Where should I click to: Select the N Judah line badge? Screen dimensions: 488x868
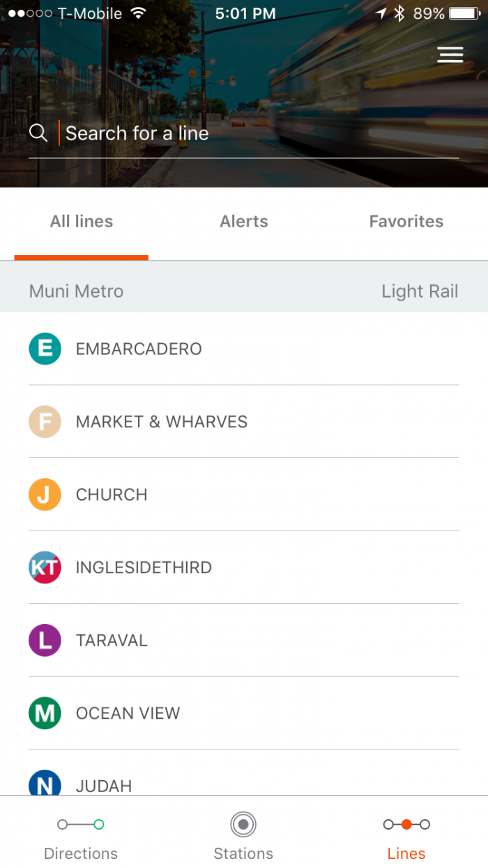coord(45,784)
